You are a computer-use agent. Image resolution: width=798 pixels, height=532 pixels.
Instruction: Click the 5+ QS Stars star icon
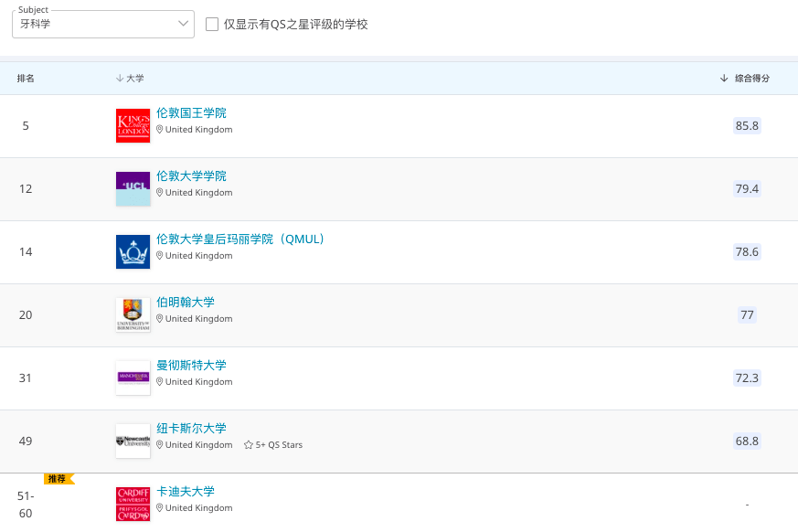point(249,445)
